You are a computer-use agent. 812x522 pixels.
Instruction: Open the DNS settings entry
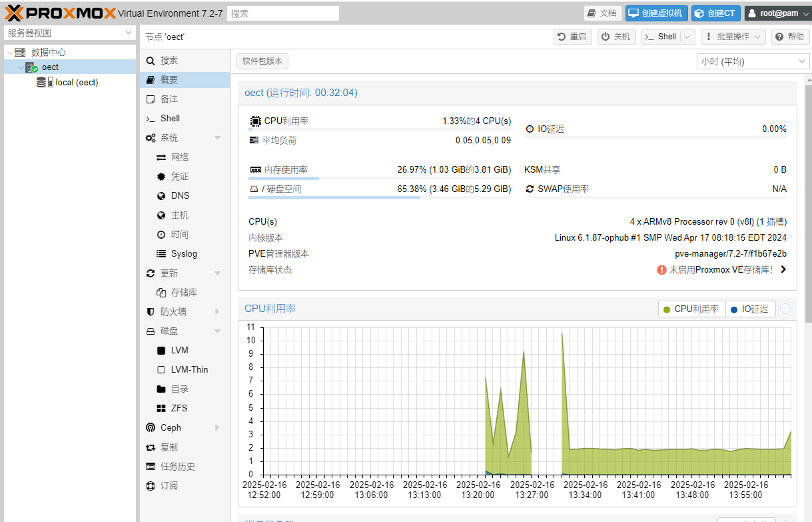point(180,195)
